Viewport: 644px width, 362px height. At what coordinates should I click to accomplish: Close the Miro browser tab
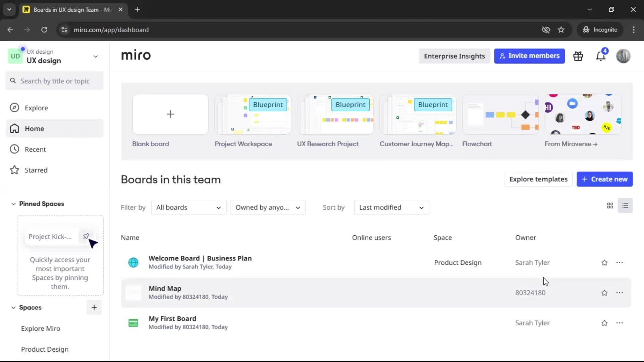click(x=120, y=10)
